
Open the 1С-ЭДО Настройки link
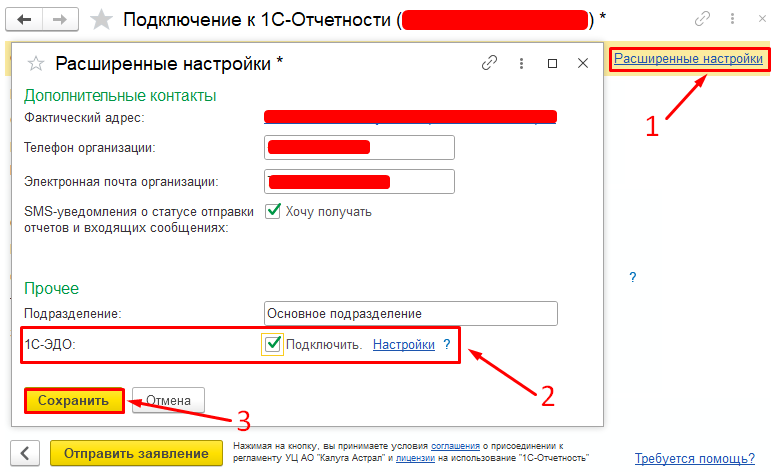[x=403, y=344]
